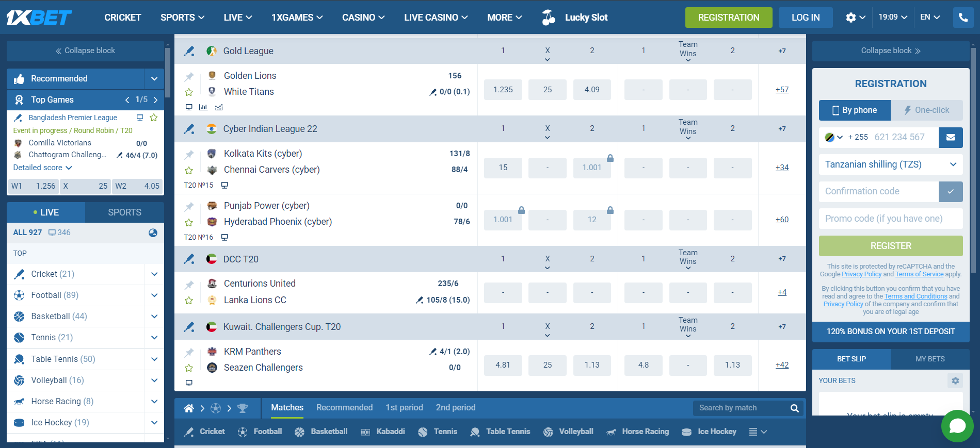Expand the Table Tennis (50) list
Screen dimensions: 980x448
154,359
